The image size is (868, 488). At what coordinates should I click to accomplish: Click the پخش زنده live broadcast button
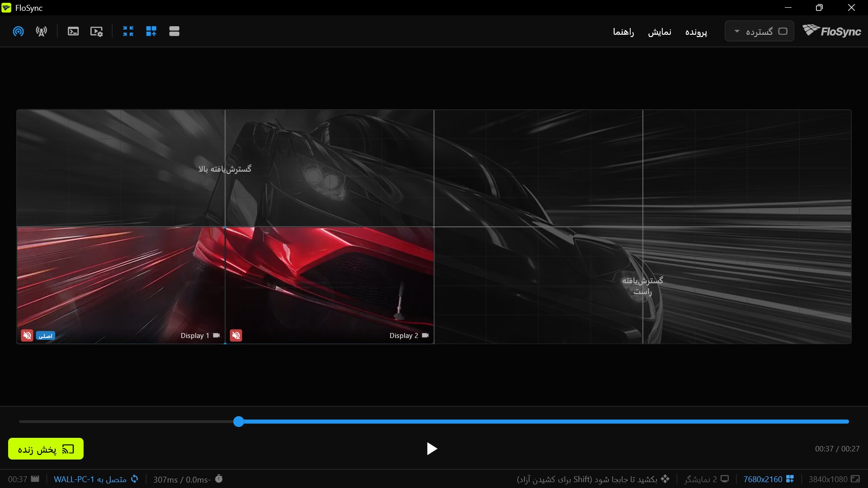click(x=46, y=449)
